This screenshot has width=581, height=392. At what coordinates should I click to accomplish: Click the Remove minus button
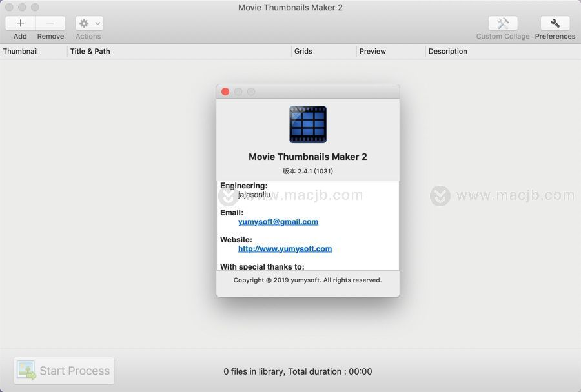[50, 23]
